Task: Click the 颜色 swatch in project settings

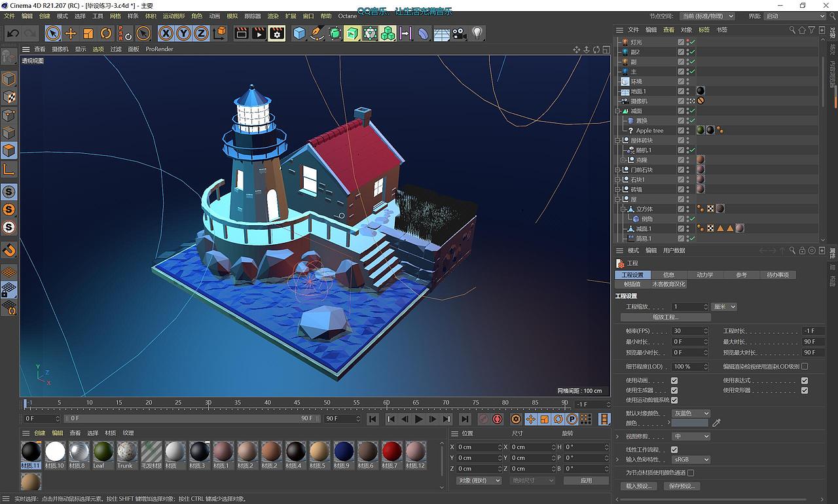Action: pos(690,423)
